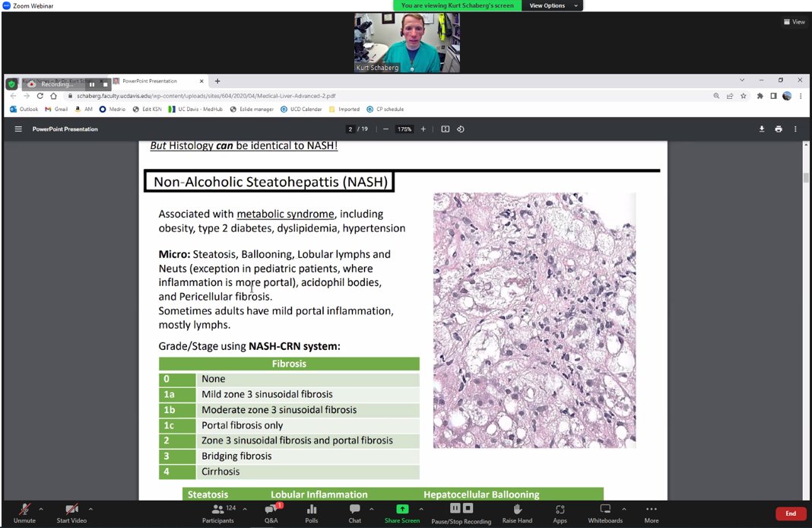Click the PDF page number field

pyautogui.click(x=350, y=129)
